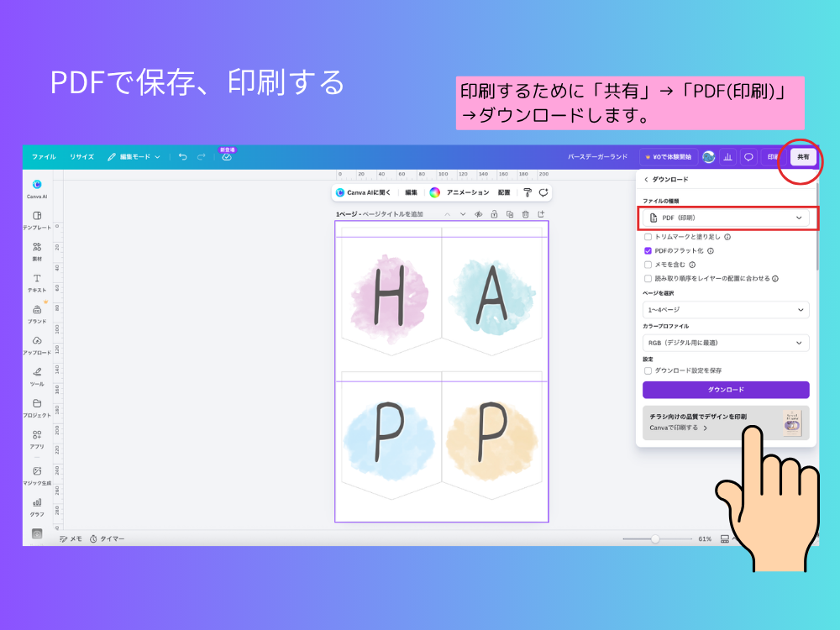The width and height of the screenshot is (840, 630).
Task: Expand the 編集モード mode dropdown
Action: (x=134, y=157)
